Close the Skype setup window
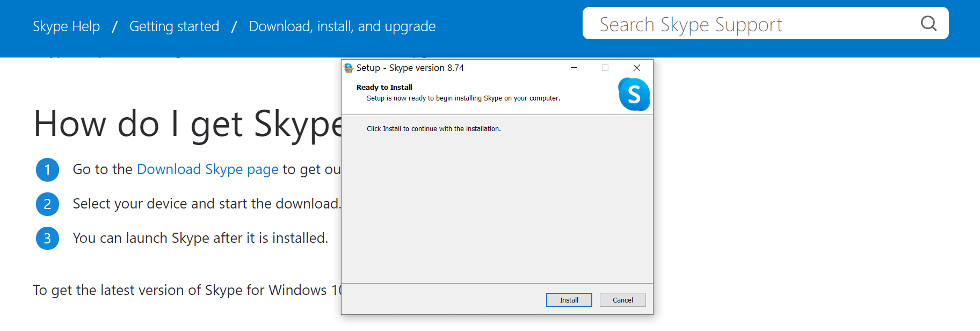 click(x=637, y=68)
